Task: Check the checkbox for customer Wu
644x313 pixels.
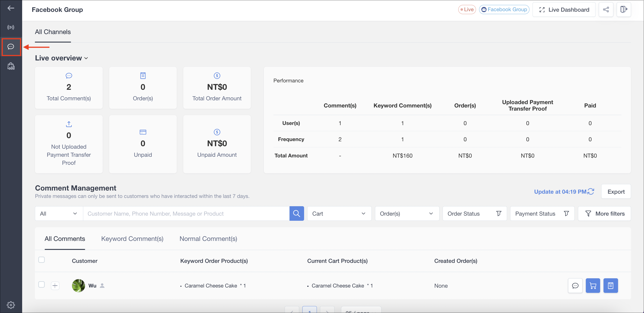Action: (41, 285)
